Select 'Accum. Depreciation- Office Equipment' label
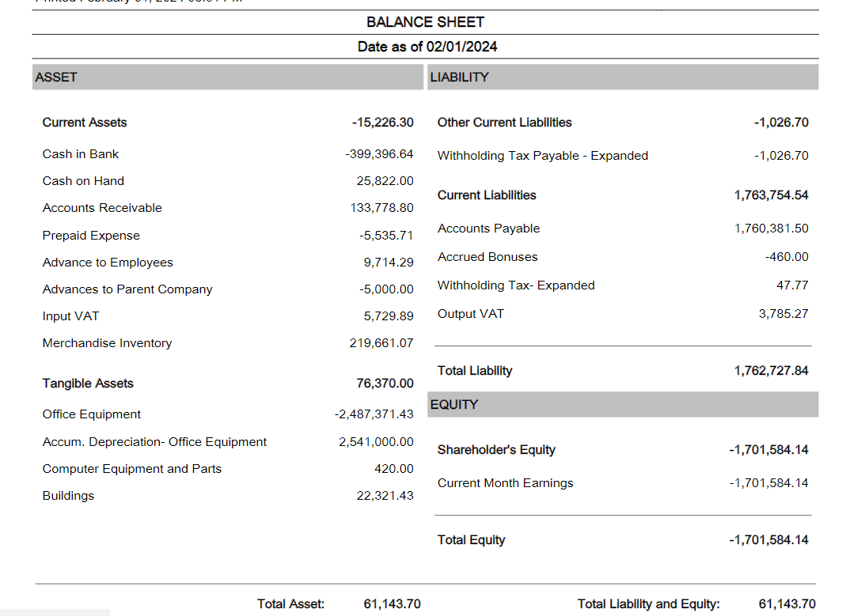 (154, 441)
